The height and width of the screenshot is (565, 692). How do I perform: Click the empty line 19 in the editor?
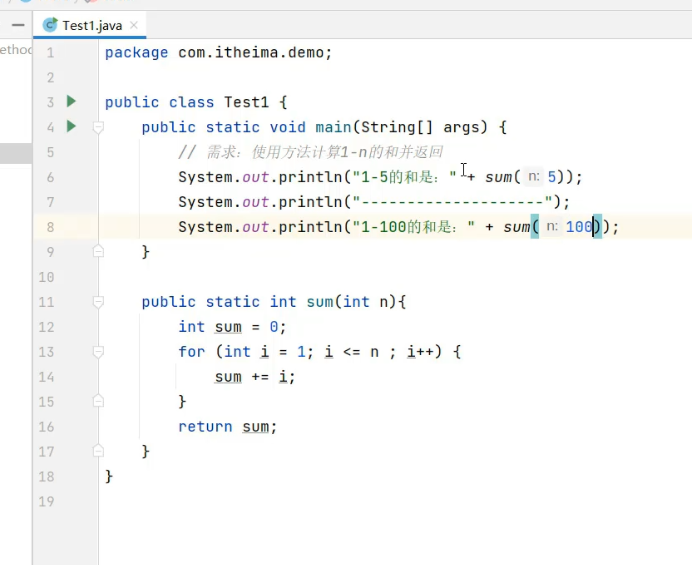pyautogui.click(x=395, y=501)
